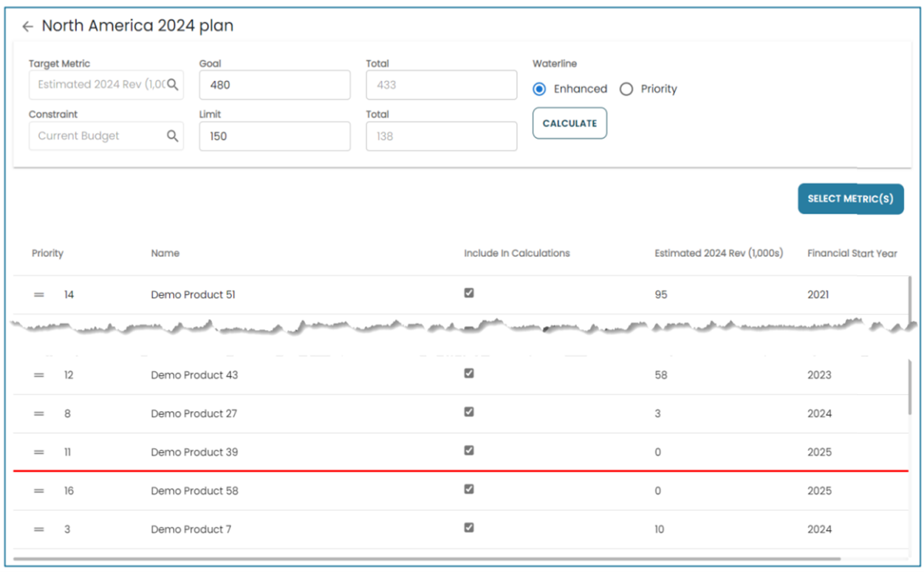The width and height of the screenshot is (924, 572).
Task: Click the back arrow beside North America 2024 plan
Action: (x=27, y=27)
